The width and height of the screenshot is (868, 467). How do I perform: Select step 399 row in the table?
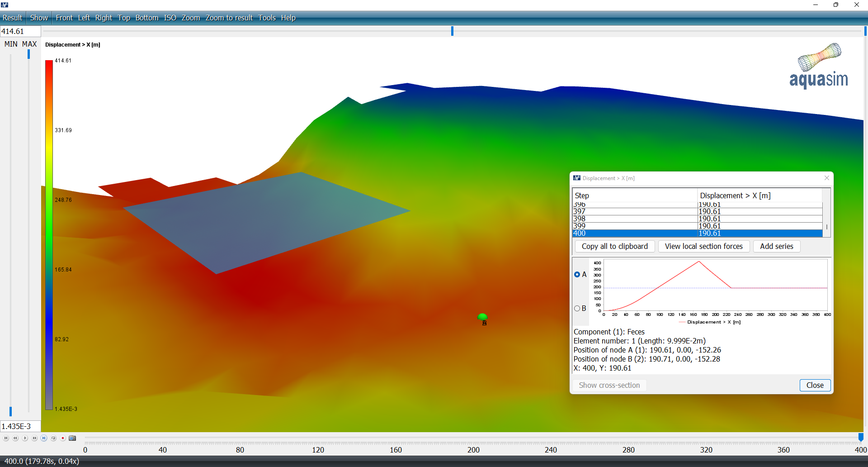(x=697, y=226)
